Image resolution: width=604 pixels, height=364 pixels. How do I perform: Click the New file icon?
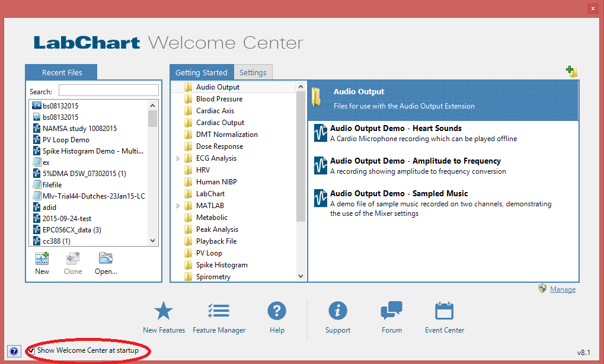coord(42,259)
